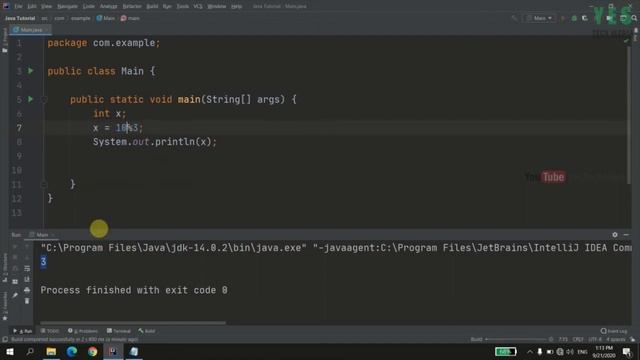Open the Refactor menu
This screenshot has width=640, height=360.
(132, 6)
